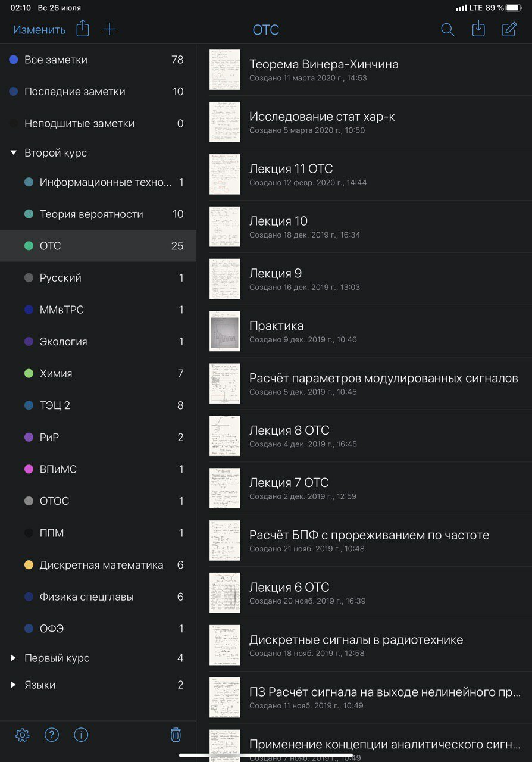
Task: Open note Теорема Винера-Хинчина
Action: [x=370, y=70]
